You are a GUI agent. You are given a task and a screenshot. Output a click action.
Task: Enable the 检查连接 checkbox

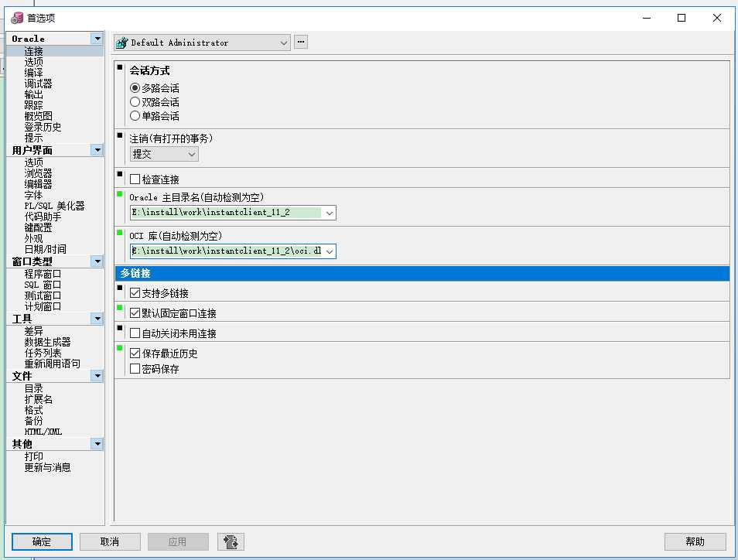point(135,179)
